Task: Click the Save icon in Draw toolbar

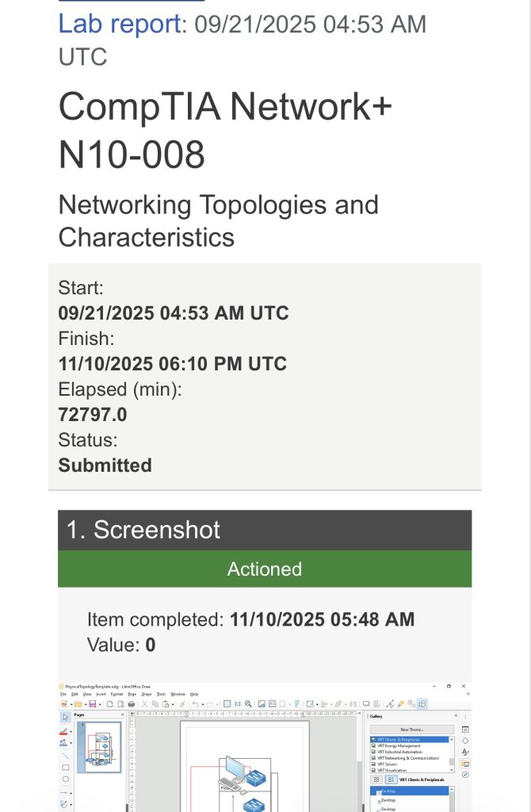Action: pyautogui.click(x=93, y=704)
